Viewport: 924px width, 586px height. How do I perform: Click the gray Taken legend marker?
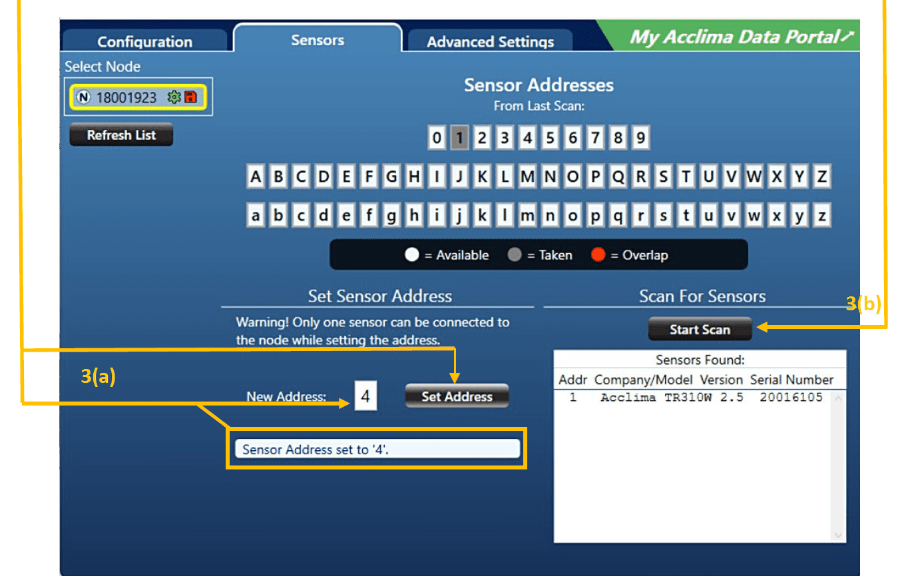coord(516,254)
